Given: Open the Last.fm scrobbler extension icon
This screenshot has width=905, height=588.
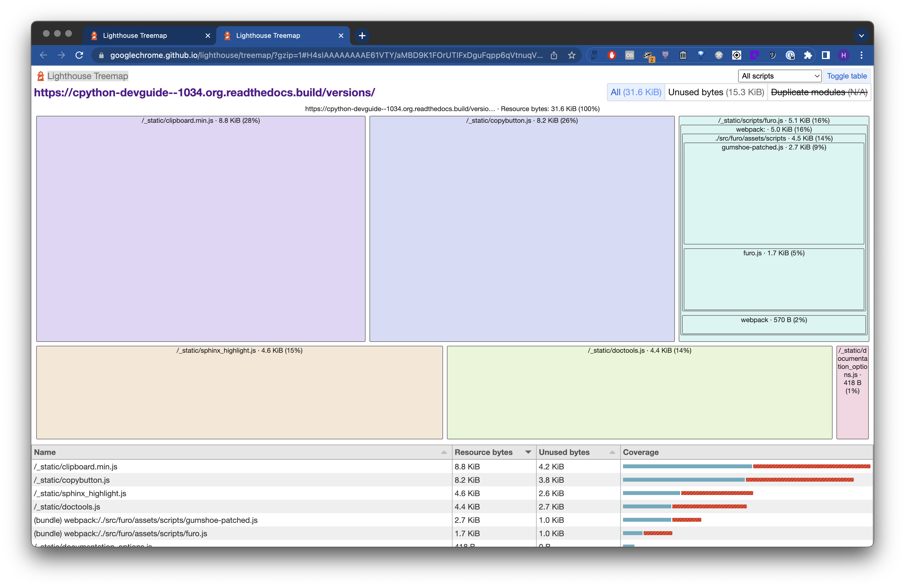Looking at the screenshot, I should coord(630,55).
